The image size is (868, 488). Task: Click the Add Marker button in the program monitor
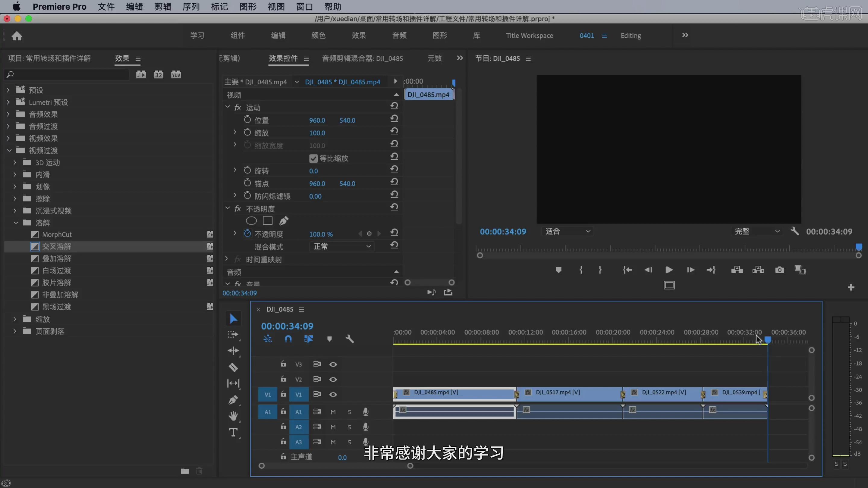[x=558, y=270]
